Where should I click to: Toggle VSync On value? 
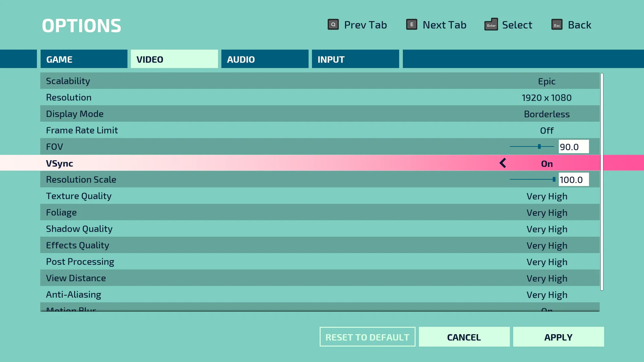[x=547, y=164]
